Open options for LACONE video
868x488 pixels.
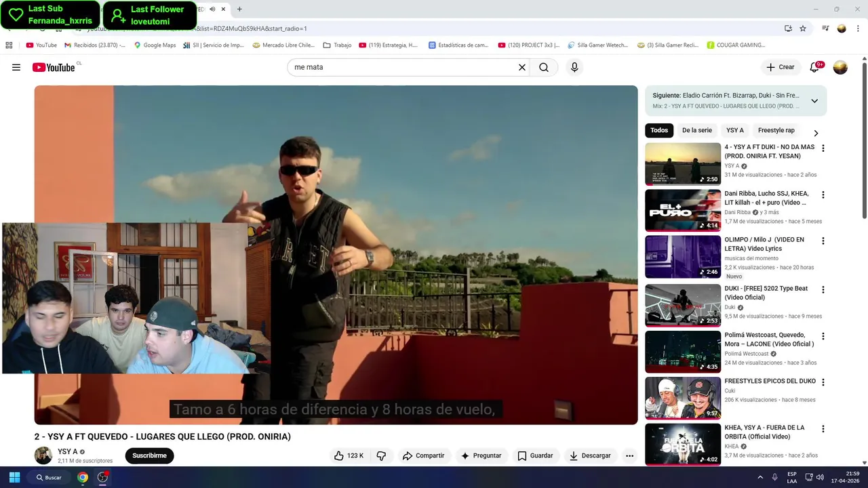(x=823, y=336)
